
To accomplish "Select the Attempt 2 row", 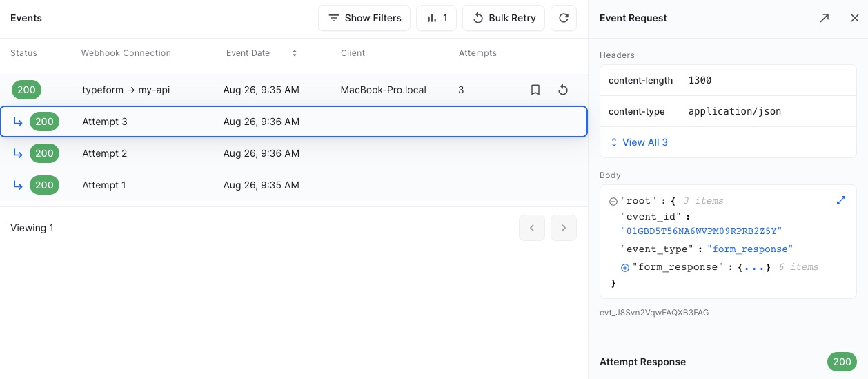I will point(293,153).
